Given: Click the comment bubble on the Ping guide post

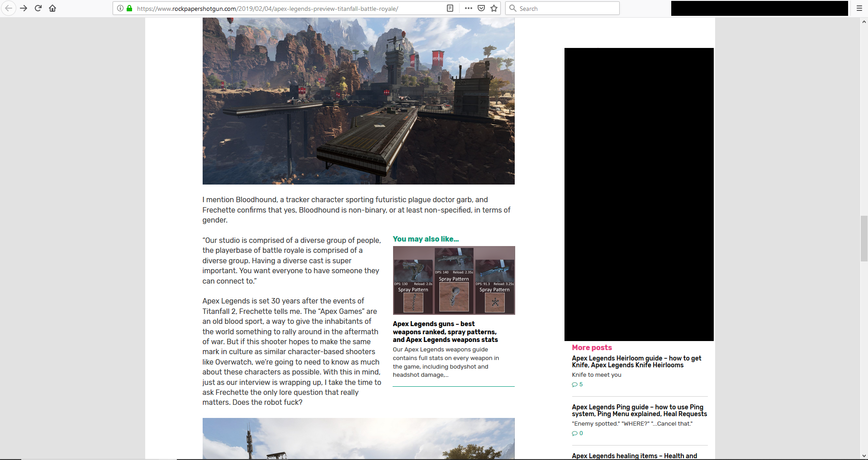Looking at the screenshot, I should coord(575,433).
